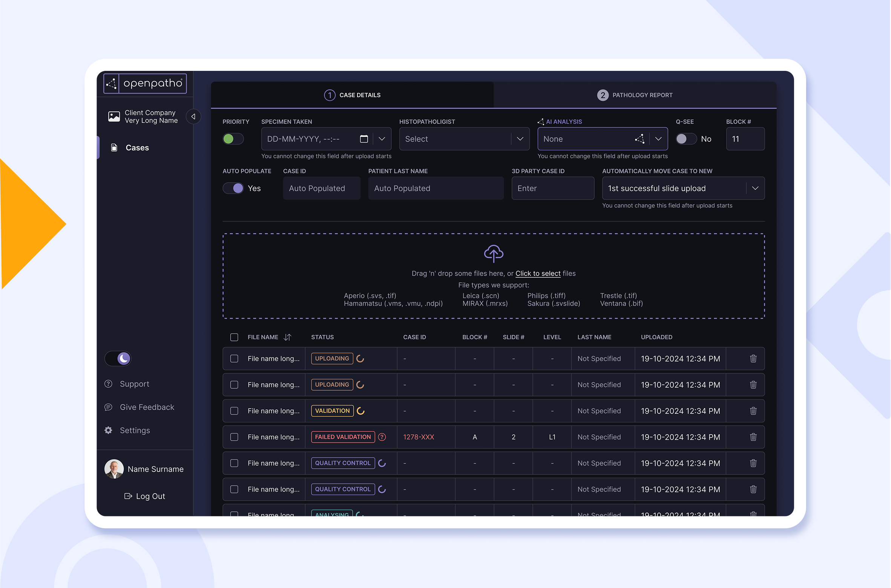Check the checkbox of the VALIDATION row
This screenshot has height=588, width=891.
[x=234, y=411]
